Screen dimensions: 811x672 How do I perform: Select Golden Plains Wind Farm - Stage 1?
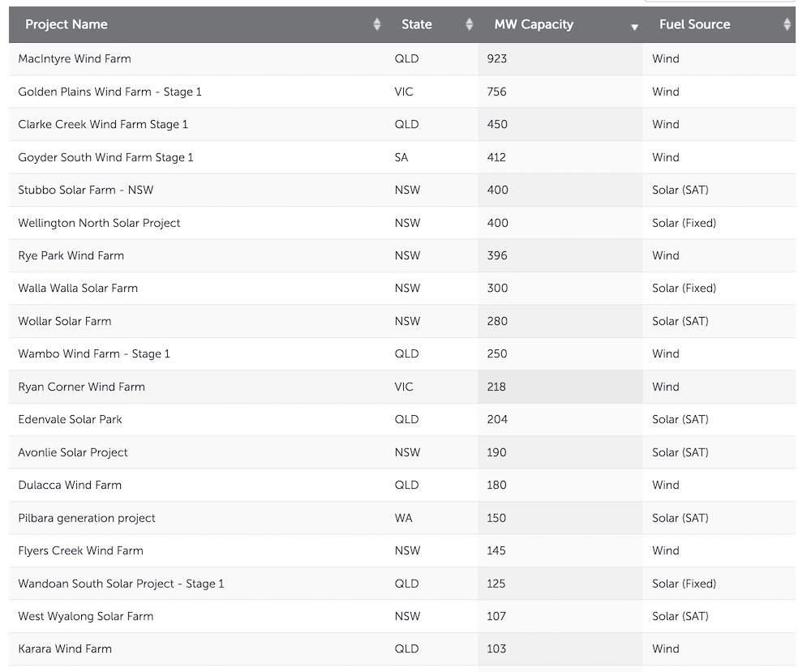pos(109,92)
